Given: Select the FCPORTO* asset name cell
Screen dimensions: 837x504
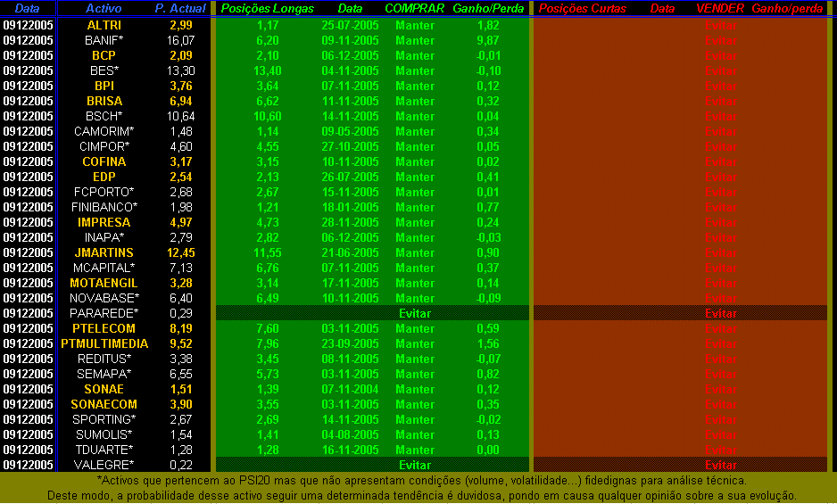Looking at the screenshot, I should coord(104,192).
